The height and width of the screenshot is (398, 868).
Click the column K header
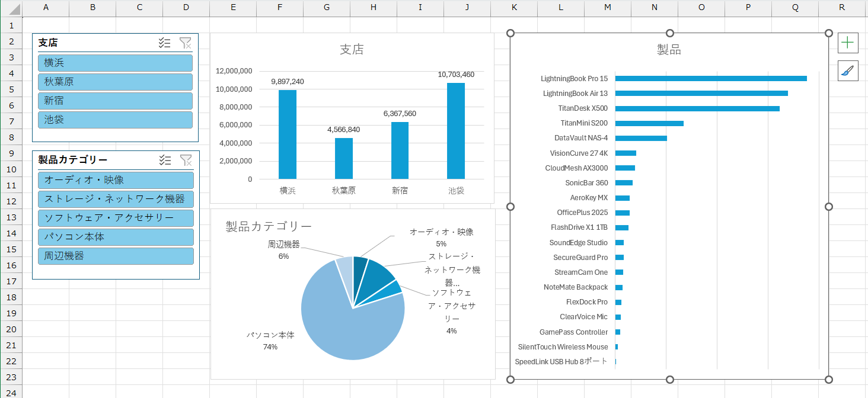click(x=513, y=8)
